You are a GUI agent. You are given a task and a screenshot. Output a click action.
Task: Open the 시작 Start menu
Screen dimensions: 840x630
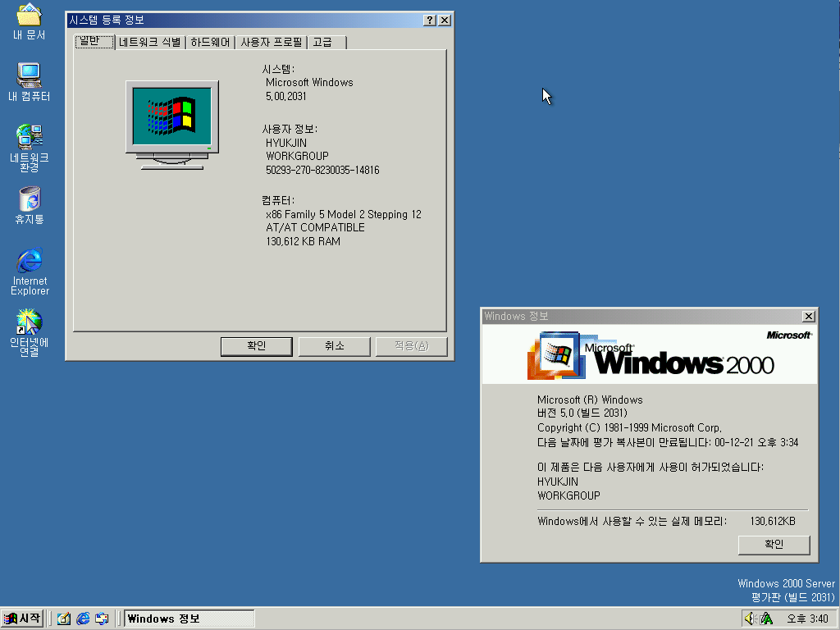click(x=22, y=619)
